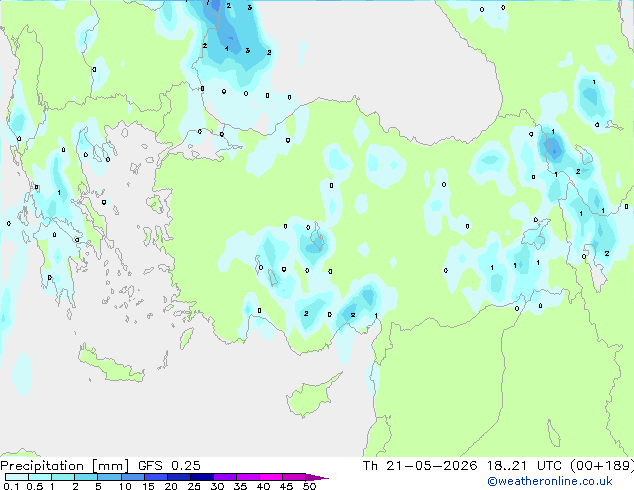
Task: Click the '50' legend value label
Action: 309,486
